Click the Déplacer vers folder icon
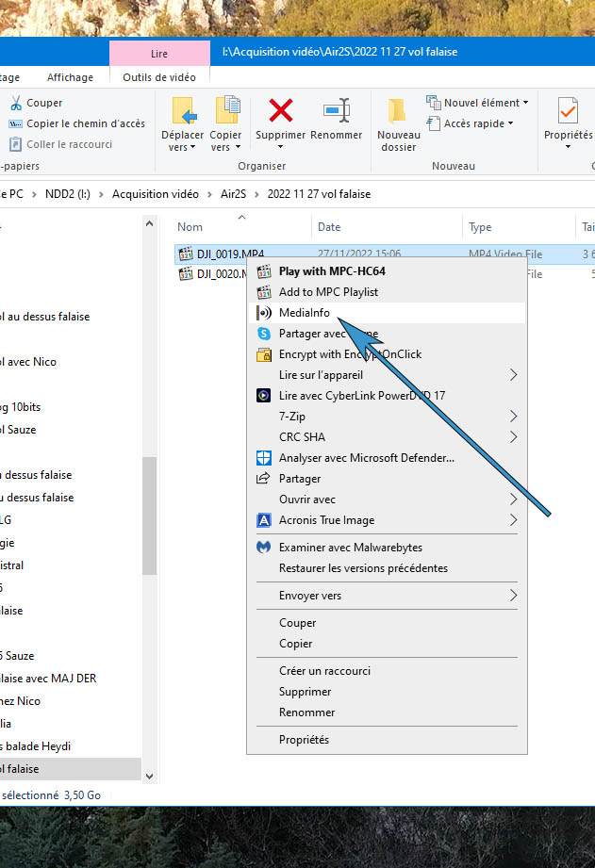The height and width of the screenshot is (868, 595). [183, 110]
